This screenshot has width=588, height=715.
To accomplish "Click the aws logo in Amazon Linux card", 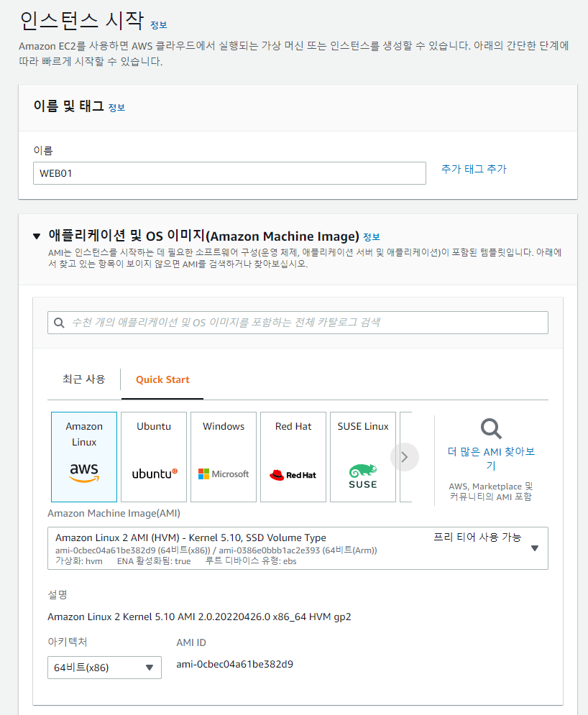I will (x=84, y=472).
